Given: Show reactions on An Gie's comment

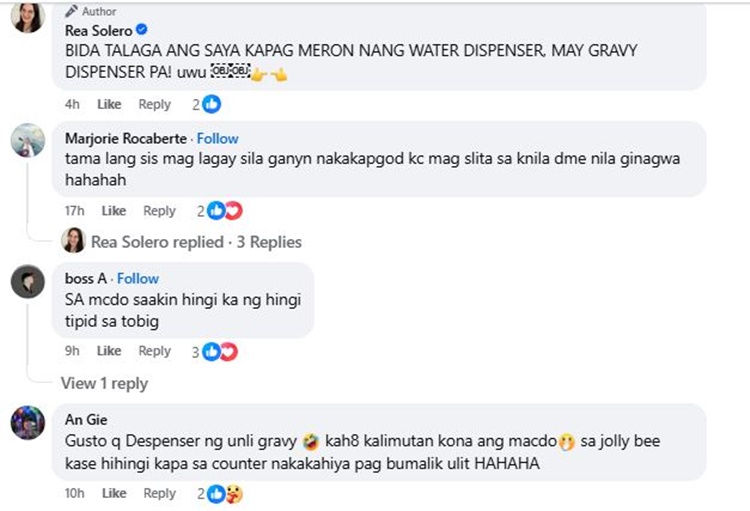Looking at the screenshot, I should 222,493.
